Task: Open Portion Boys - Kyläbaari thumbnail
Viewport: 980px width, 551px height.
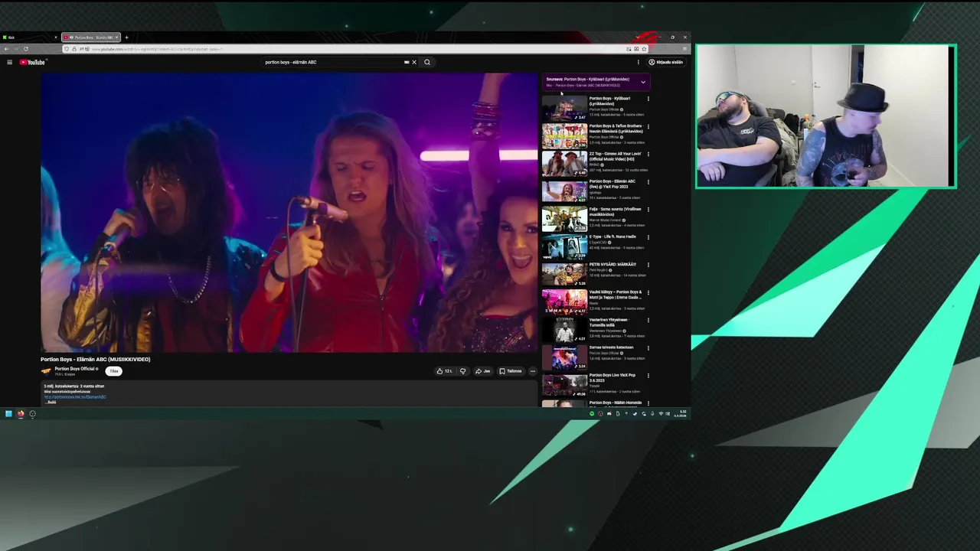Action: pyautogui.click(x=564, y=108)
